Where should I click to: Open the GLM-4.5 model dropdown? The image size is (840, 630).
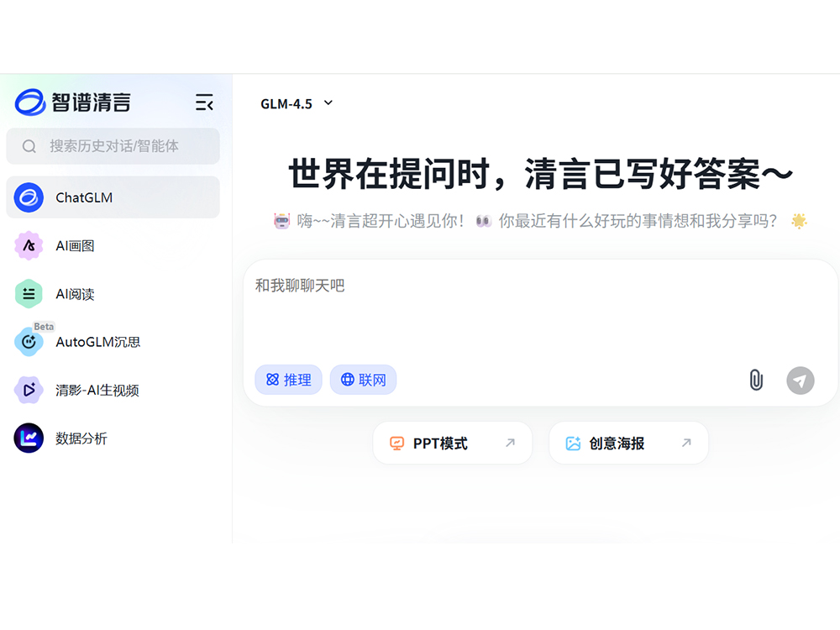click(x=297, y=103)
